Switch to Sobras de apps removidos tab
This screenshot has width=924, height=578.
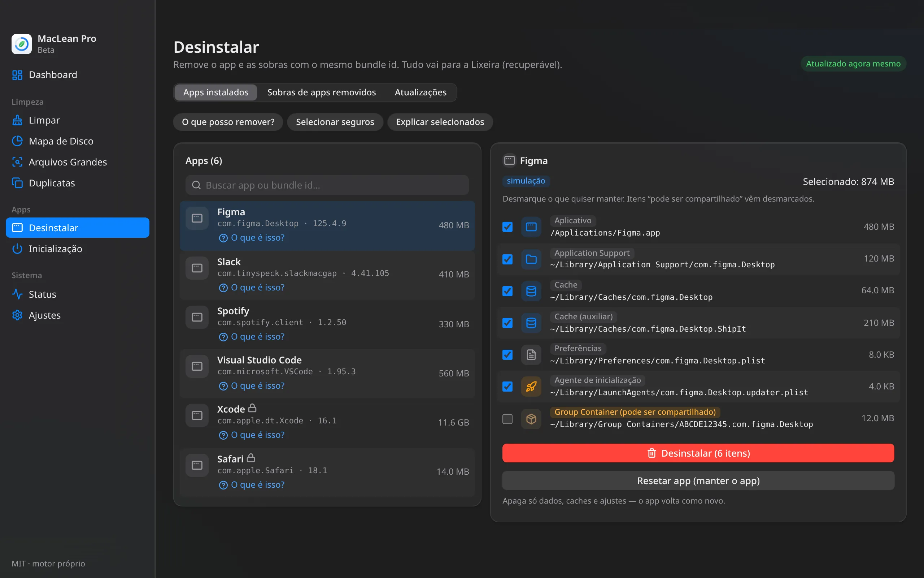[322, 92]
